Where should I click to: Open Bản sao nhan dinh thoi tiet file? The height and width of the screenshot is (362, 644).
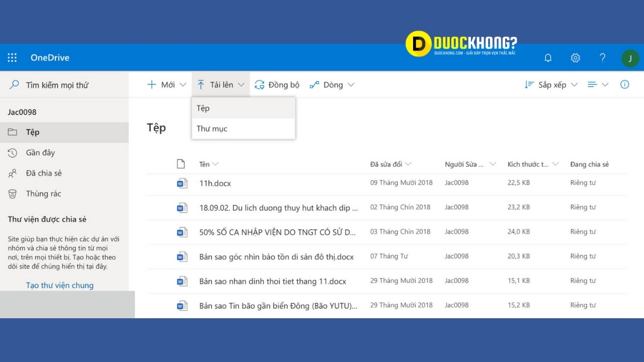point(273,282)
